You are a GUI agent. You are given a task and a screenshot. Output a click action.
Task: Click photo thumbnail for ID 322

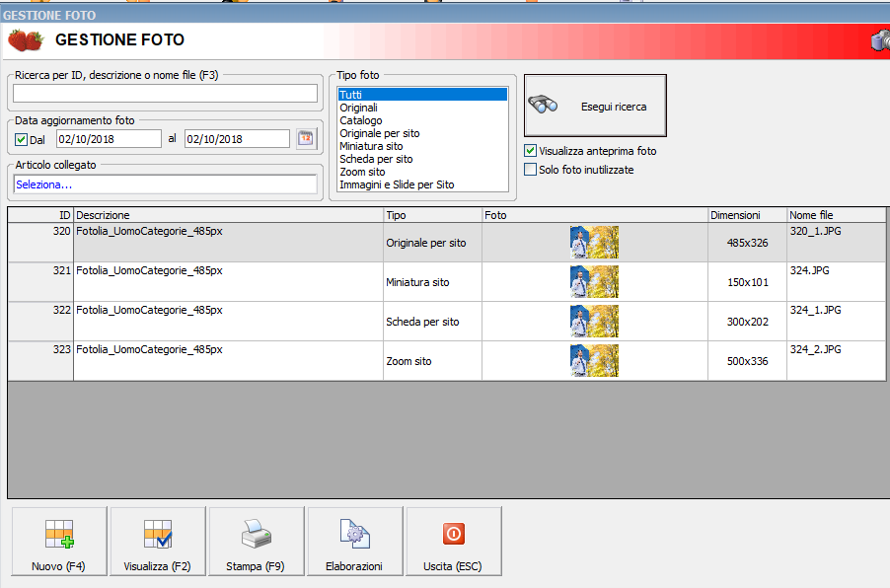point(594,322)
